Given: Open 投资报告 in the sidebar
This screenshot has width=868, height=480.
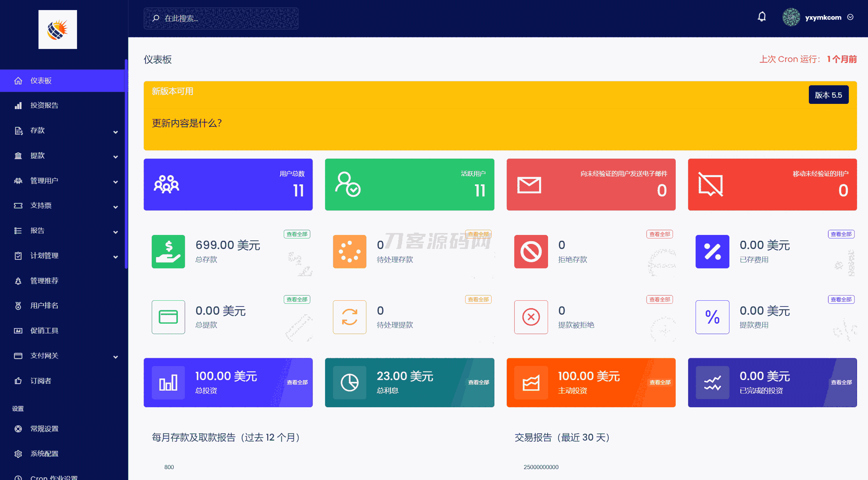Looking at the screenshot, I should click(x=44, y=105).
